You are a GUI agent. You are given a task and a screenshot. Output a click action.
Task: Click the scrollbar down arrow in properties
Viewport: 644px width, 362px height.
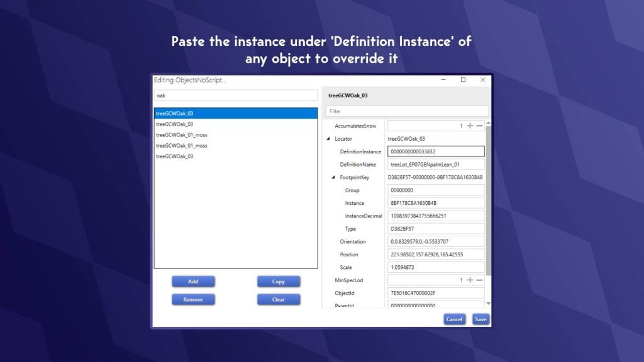point(489,304)
